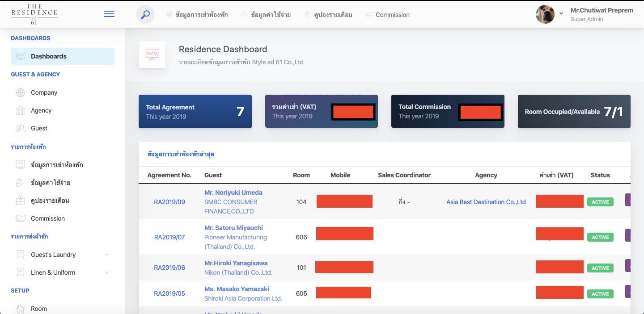Screen dimensions: 644x314
Task: Expand the Linen & Uniform submenu chevron
Action: click(x=107, y=272)
